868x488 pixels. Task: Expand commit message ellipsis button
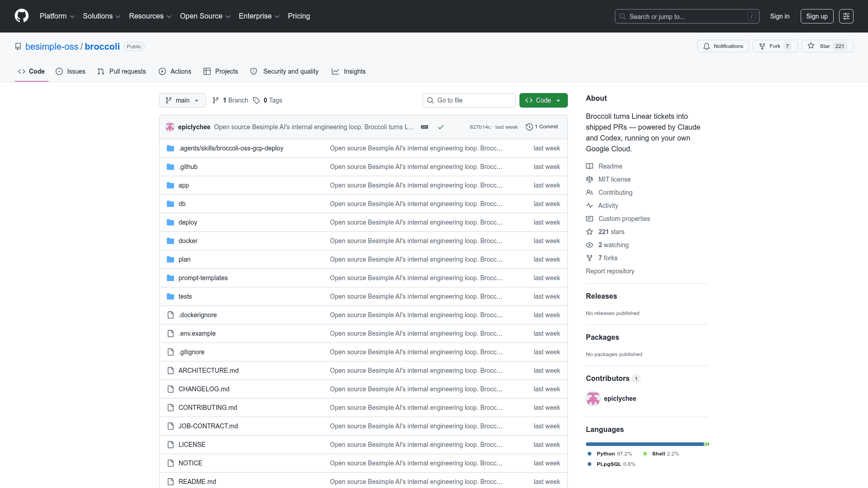tap(424, 127)
